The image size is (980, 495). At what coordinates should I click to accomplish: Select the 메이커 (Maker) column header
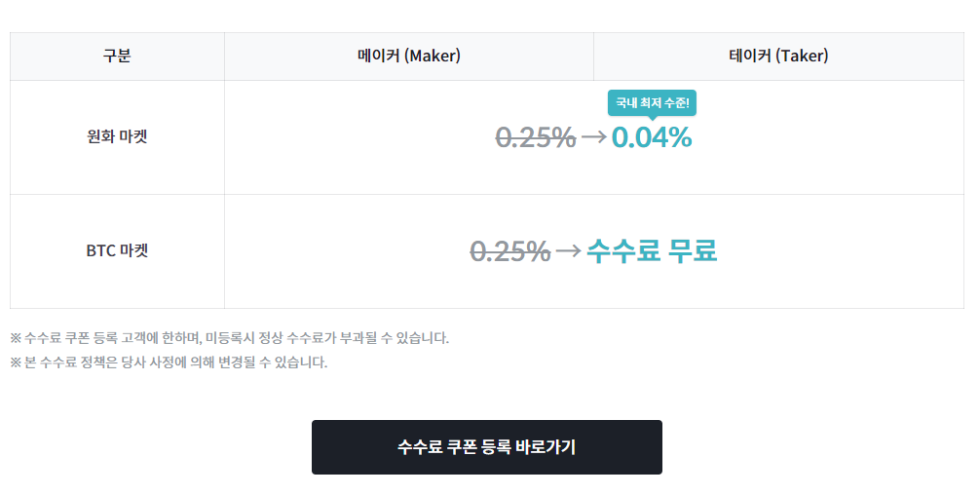(x=409, y=57)
